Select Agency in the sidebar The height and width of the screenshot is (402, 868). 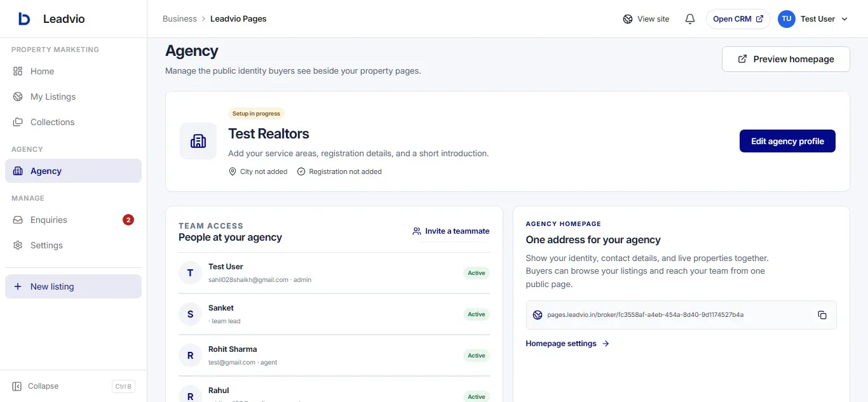[73, 171]
